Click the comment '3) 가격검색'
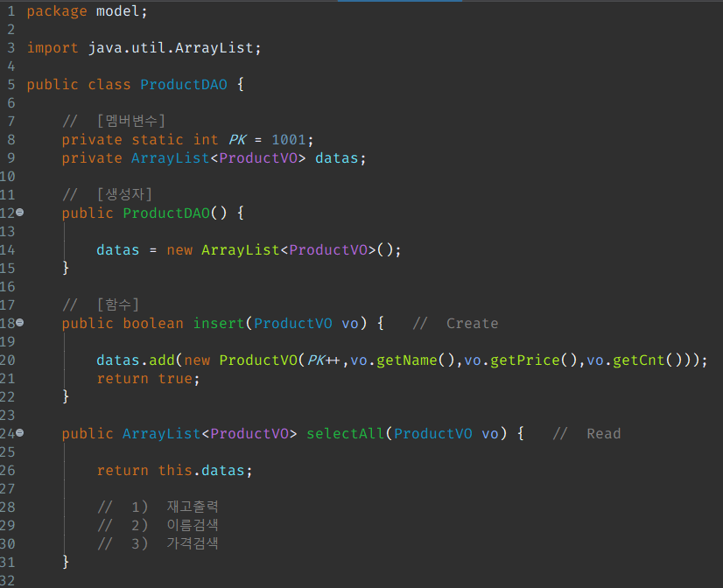This screenshot has height=588, width=723. click(175, 543)
